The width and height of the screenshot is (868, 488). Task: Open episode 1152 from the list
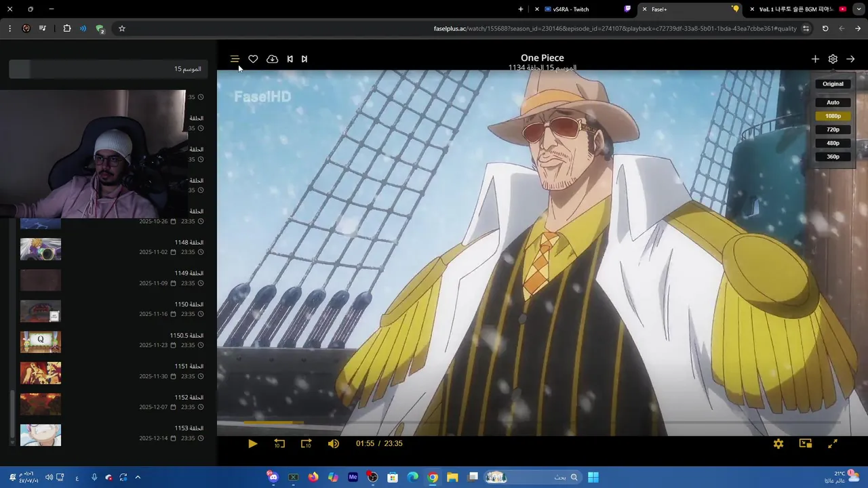click(112, 403)
